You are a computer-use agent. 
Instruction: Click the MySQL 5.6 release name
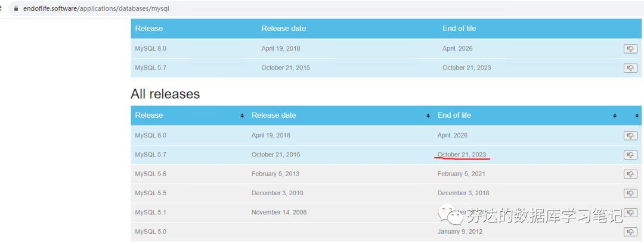pos(151,174)
